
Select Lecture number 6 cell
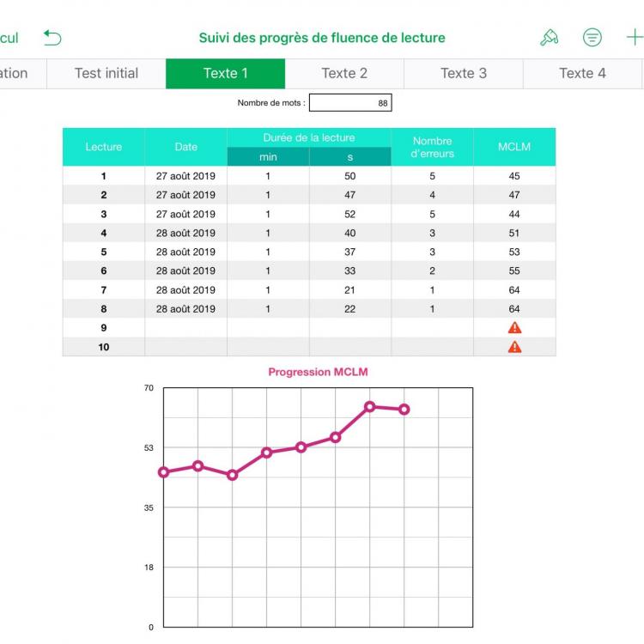click(104, 270)
